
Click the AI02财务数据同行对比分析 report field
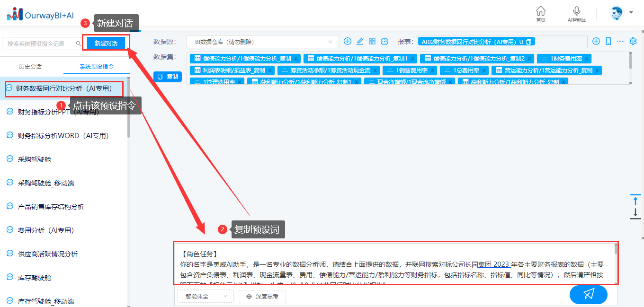(502, 42)
